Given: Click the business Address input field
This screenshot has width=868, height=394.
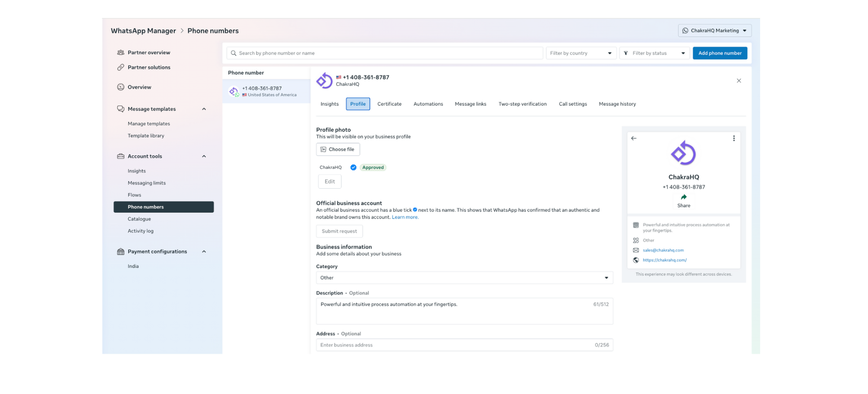Looking at the screenshot, I should tap(464, 345).
